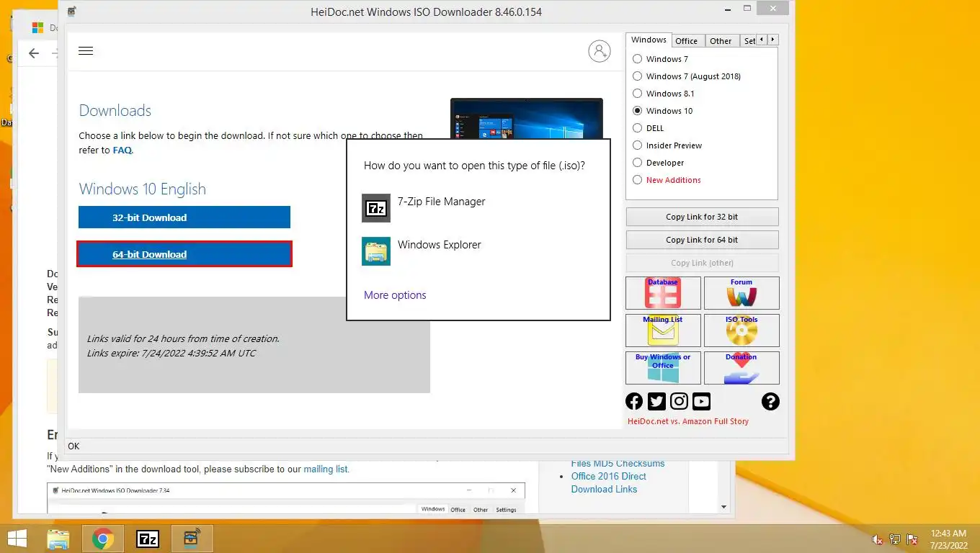Select the Windows 7 radio button
This screenshot has width=980, height=553.
point(637,59)
